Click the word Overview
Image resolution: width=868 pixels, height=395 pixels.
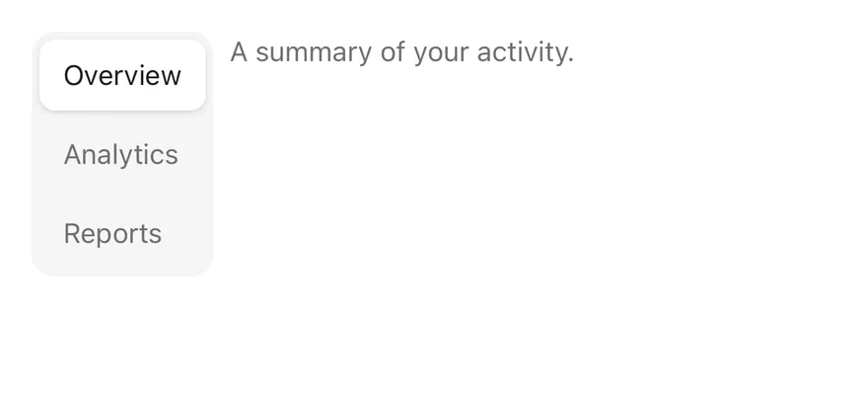click(122, 75)
